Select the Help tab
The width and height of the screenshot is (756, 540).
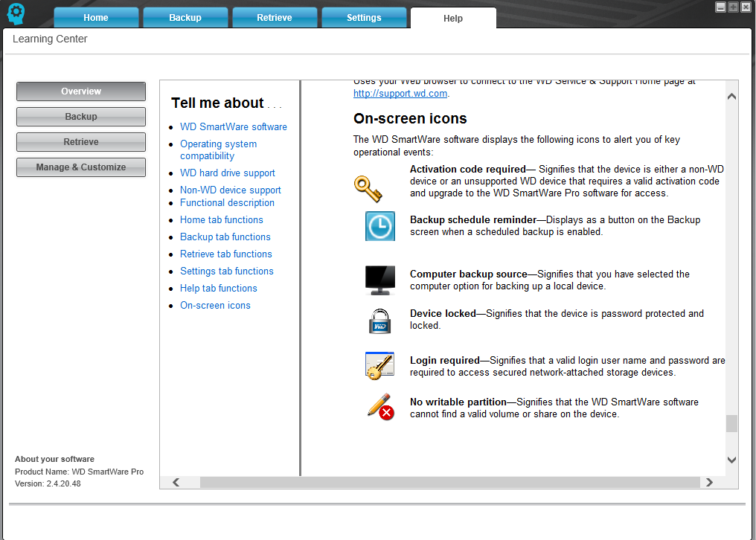click(x=453, y=18)
